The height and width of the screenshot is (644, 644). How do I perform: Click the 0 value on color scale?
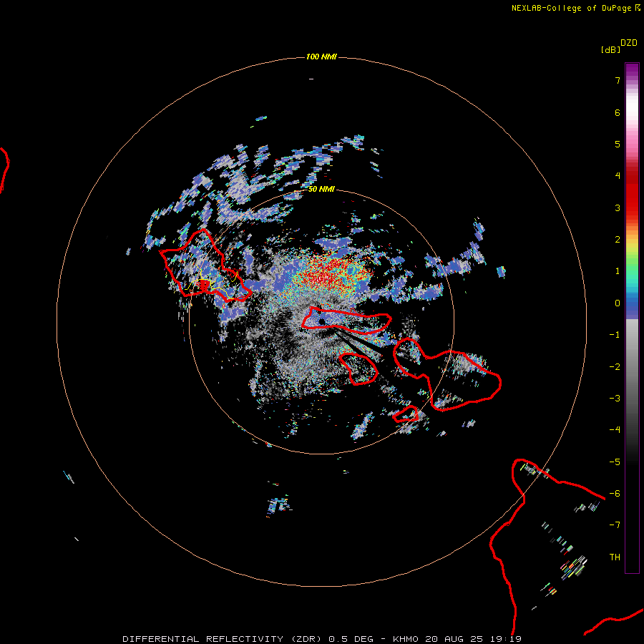click(618, 303)
